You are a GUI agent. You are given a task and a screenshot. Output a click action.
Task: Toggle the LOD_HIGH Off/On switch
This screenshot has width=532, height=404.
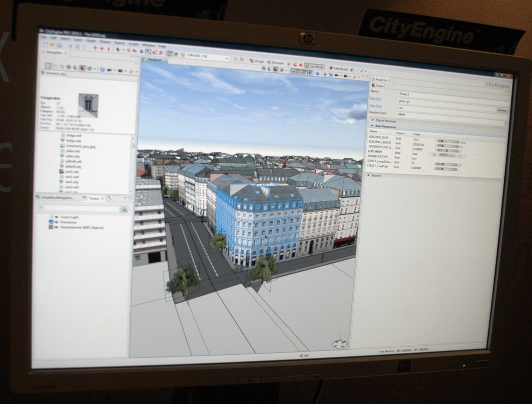[448, 155]
